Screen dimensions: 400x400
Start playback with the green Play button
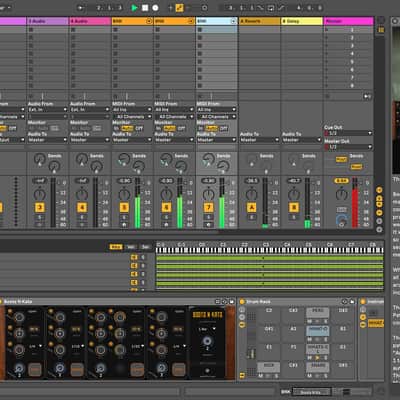click(x=134, y=8)
